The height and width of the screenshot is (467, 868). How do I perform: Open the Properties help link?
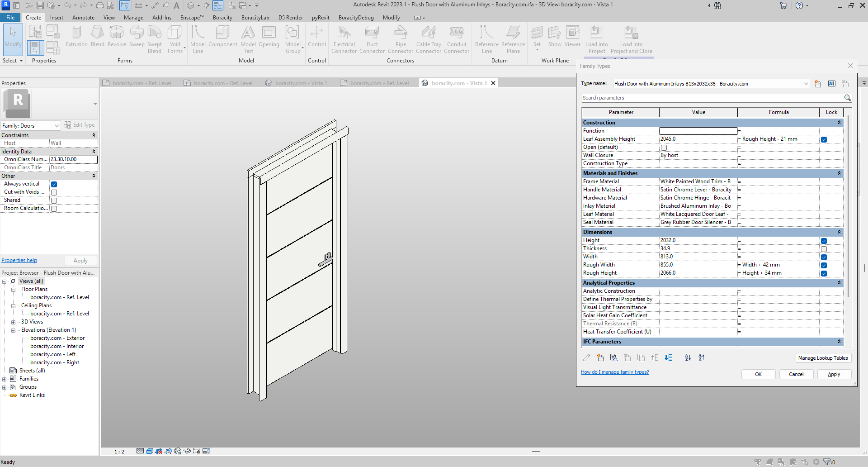[19, 260]
